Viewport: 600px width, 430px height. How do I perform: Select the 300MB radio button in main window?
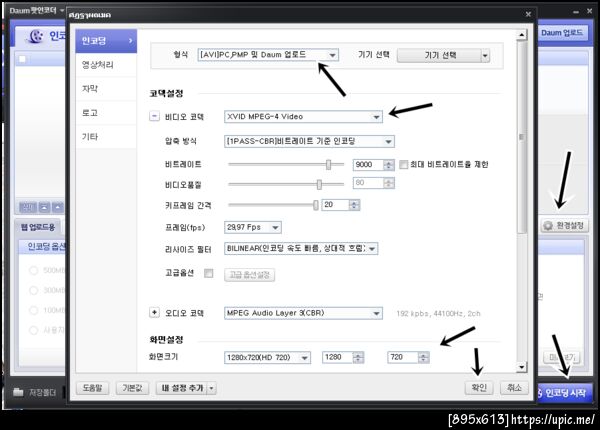pos(34,290)
